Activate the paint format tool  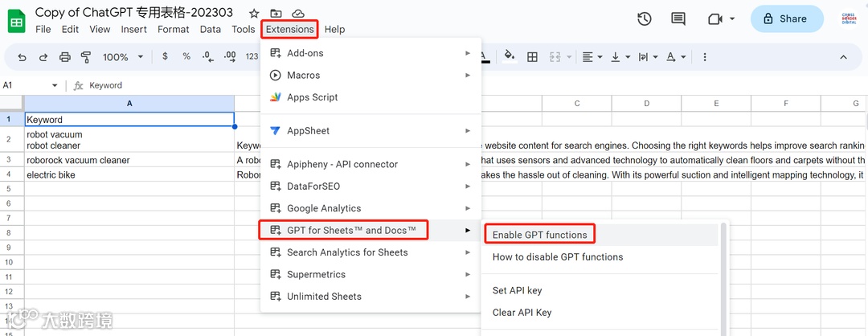coord(86,57)
